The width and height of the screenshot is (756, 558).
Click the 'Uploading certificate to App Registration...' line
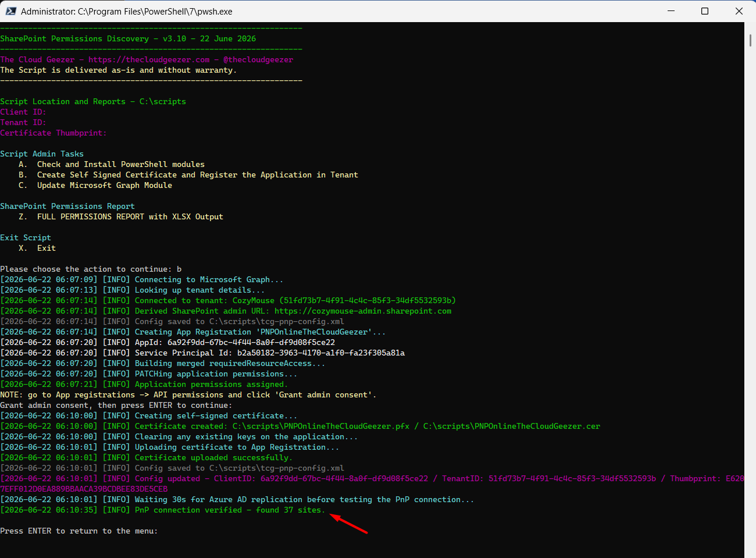(170, 447)
